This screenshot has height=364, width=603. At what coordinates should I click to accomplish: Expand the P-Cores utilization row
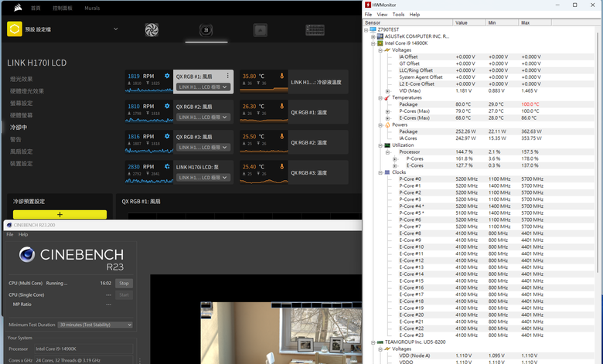tap(394, 159)
